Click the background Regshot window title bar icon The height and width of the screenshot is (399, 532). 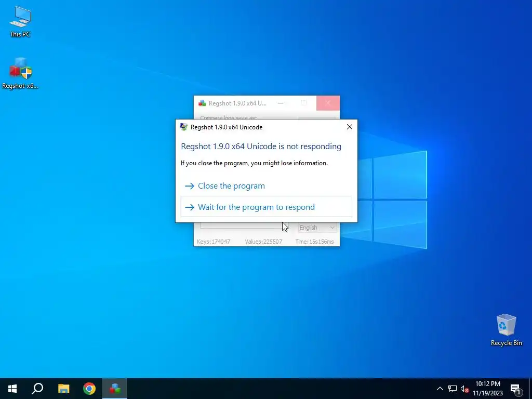pos(202,103)
